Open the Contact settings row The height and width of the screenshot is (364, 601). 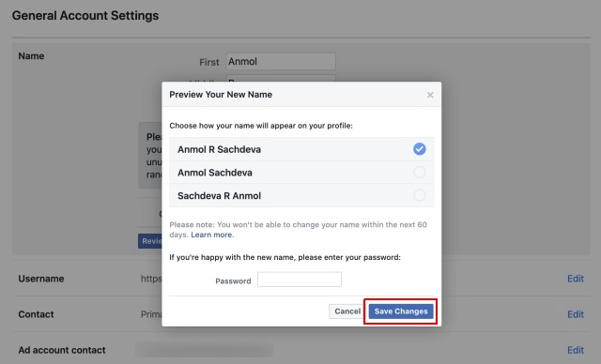[301, 314]
